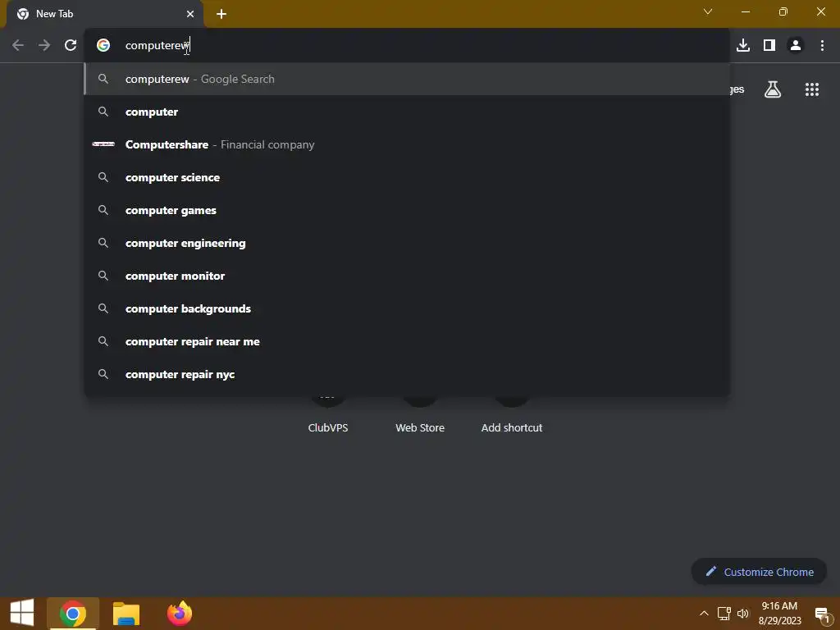Open the Windows Start menu
Screen dimensions: 840x630
pos(22,613)
